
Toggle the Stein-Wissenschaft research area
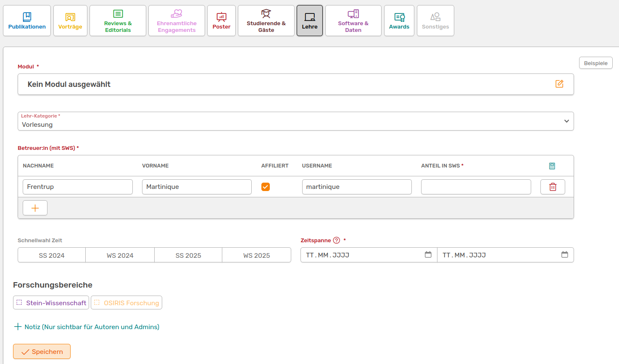point(51,303)
